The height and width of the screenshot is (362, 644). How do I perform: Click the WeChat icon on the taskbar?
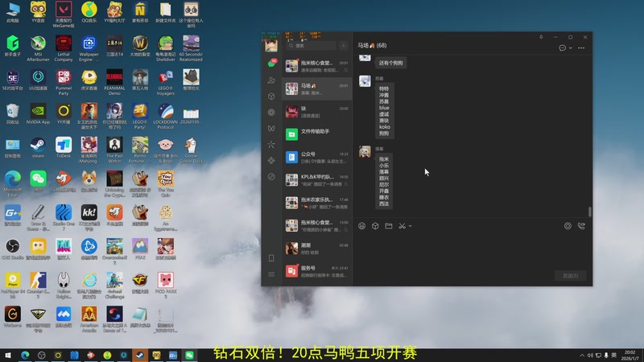click(189, 356)
